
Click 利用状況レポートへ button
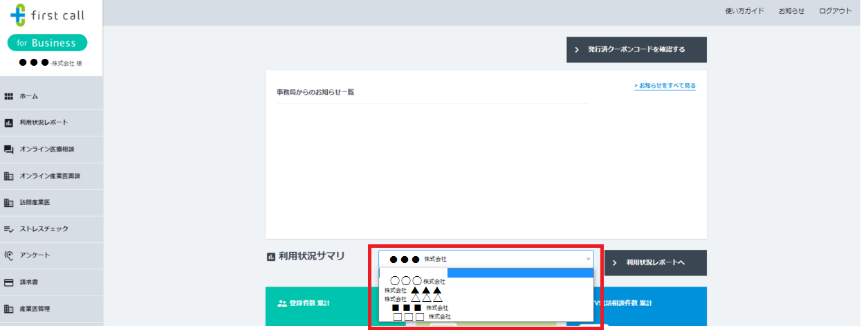pyautogui.click(x=656, y=263)
